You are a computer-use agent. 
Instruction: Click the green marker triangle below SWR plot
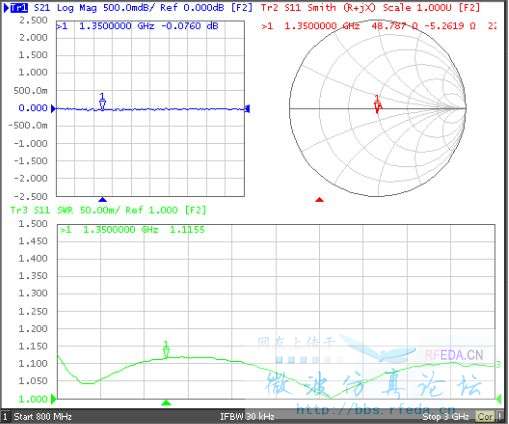point(166,403)
